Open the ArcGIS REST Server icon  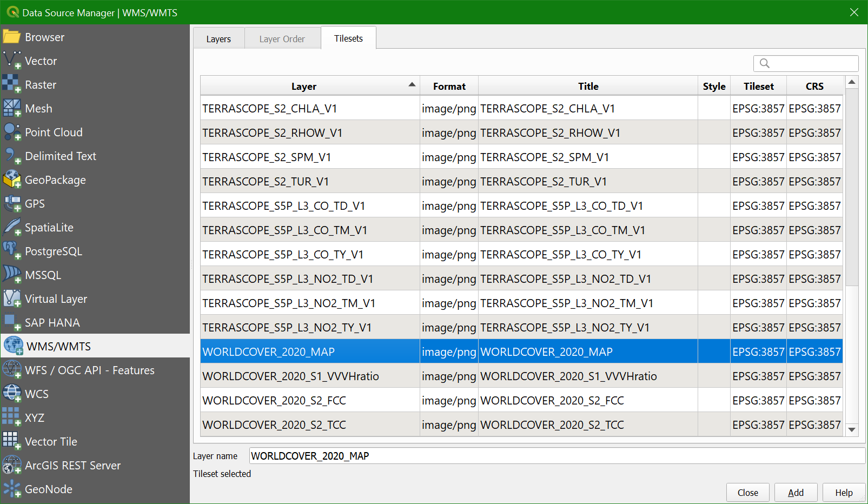tap(12, 466)
